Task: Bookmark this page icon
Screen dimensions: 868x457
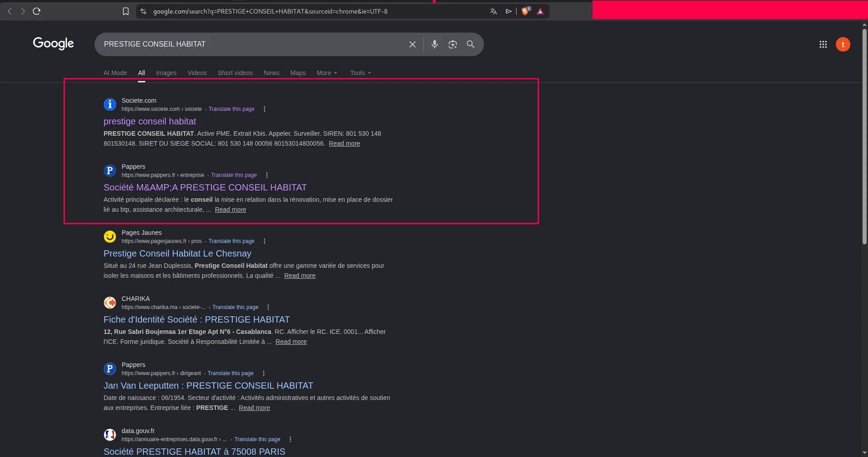Action: point(126,11)
